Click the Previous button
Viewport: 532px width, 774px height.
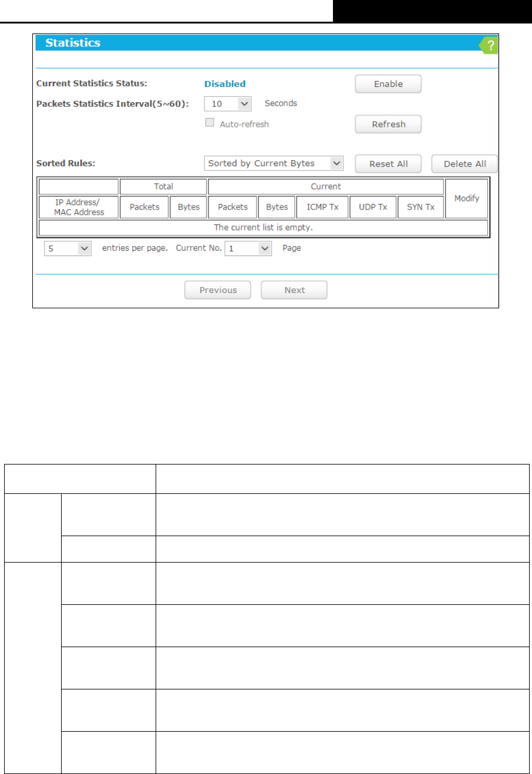[218, 290]
